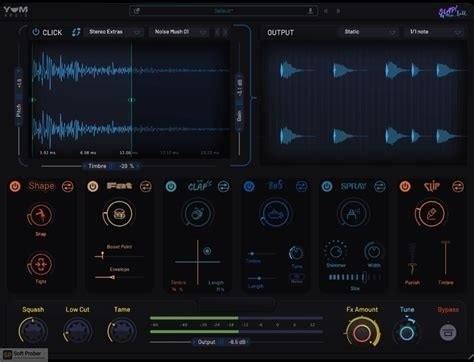Toggle the CLICK section power button
The height and width of the screenshot is (362, 474).
tap(36, 32)
